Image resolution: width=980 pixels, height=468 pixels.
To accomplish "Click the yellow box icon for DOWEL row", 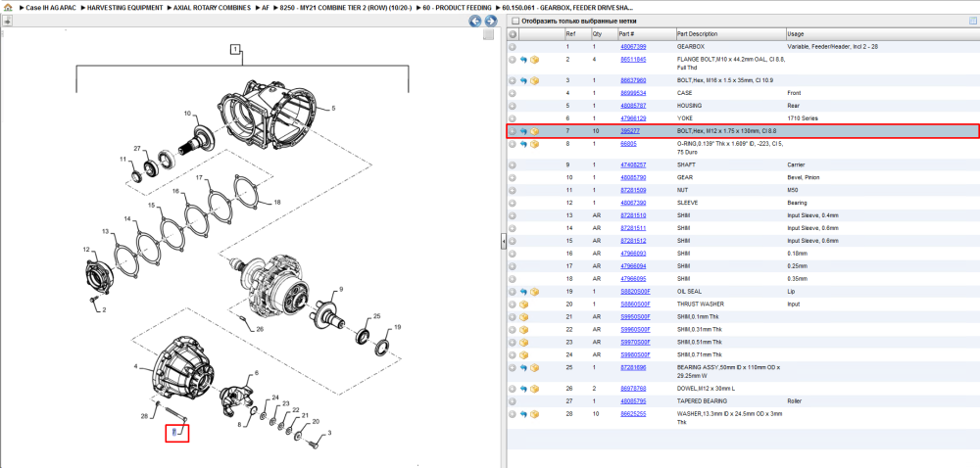I will [534, 389].
